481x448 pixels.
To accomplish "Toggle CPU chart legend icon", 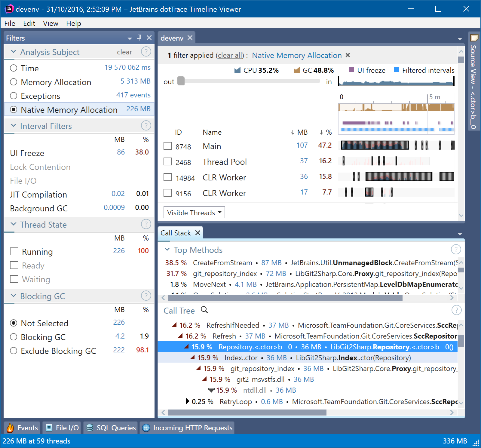I will click(237, 70).
